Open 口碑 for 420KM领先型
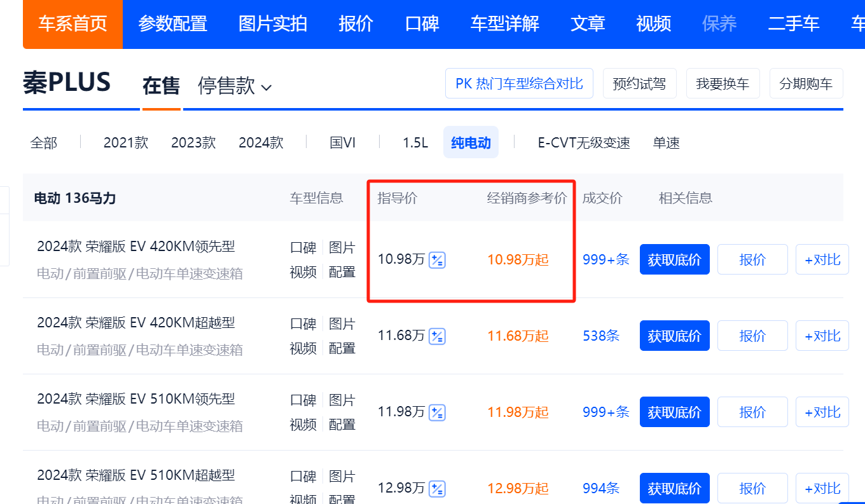The width and height of the screenshot is (865, 504). pos(303,248)
